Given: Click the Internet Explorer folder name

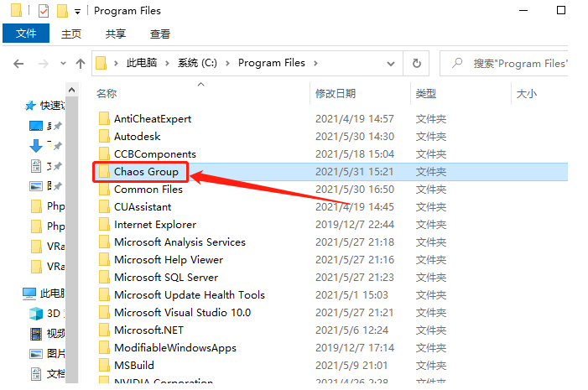Looking at the screenshot, I should point(155,224).
